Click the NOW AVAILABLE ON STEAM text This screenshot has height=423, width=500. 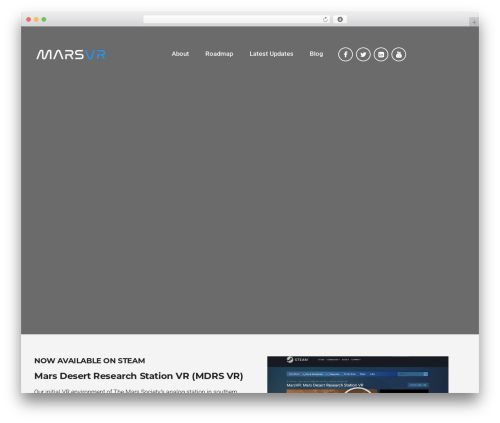90,361
